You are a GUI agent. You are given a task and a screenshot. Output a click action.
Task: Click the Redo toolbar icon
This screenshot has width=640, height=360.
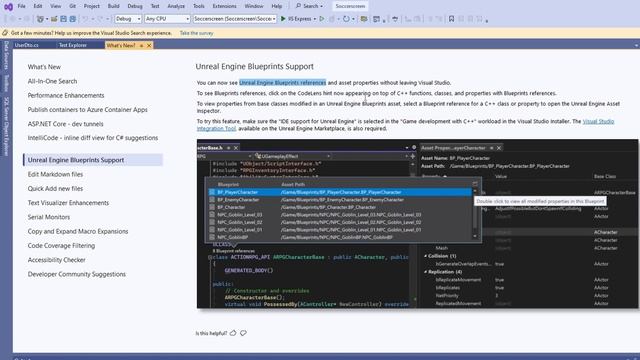tap(100, 19)
